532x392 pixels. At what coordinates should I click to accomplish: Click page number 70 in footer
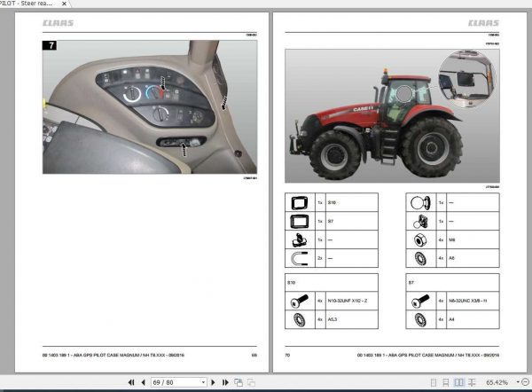click(287, 355)
